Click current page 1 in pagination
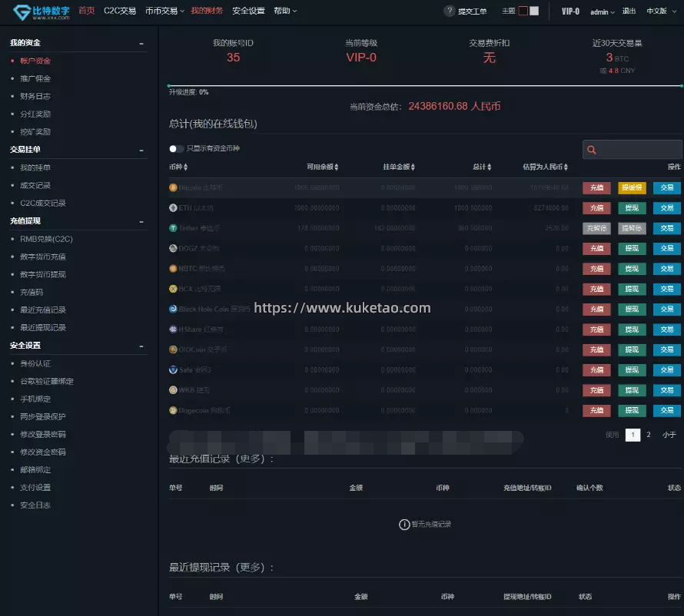Viewport: 684px width, 616px height. [633, 435]
